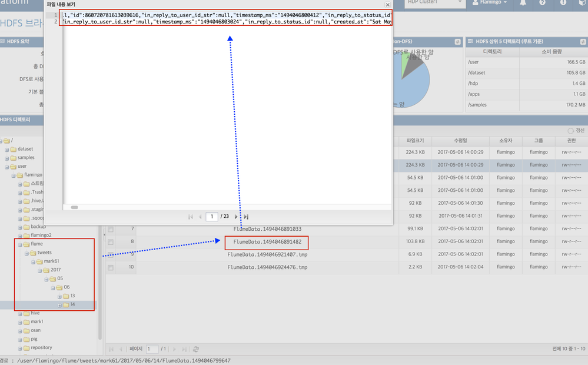The width and height of the screenshot is (588, 365).
Task: Go to last page in file list pager
Action: click(x=184, y=349)
